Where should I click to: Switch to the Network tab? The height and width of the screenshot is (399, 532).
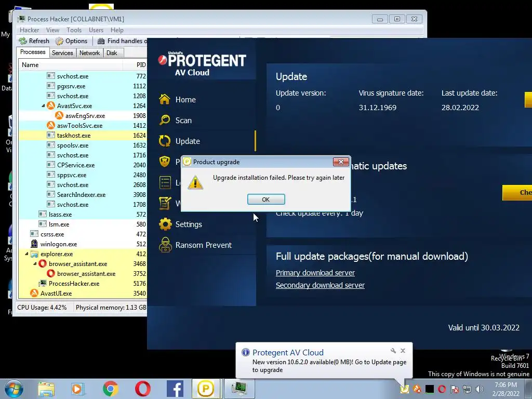click(89, 53)
